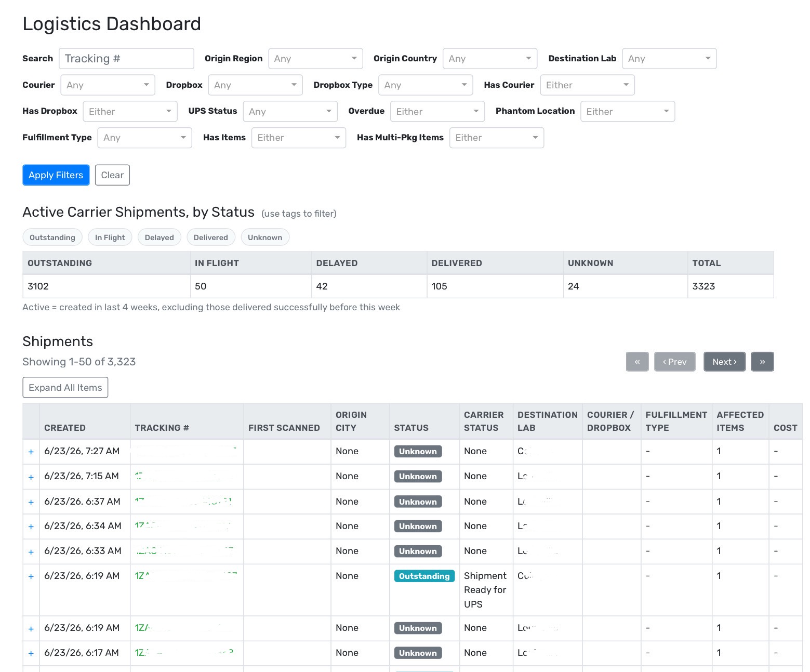Click the COURIER / DROPBOX column header
The width and height of the screenshot is (810, 672).
[610, 421]
